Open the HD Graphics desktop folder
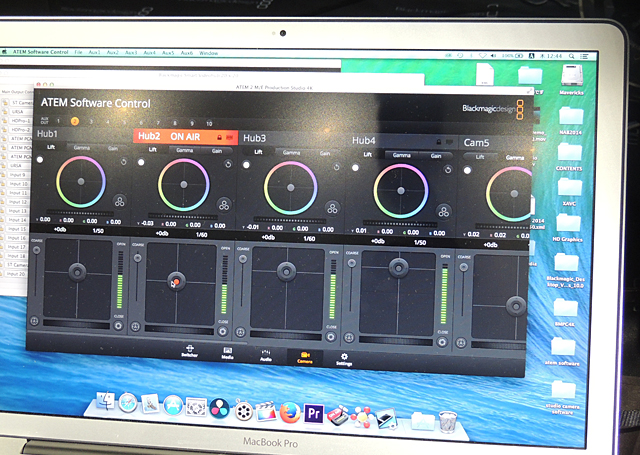Screen dimensions: 640x455 click(x=567, y=228)
